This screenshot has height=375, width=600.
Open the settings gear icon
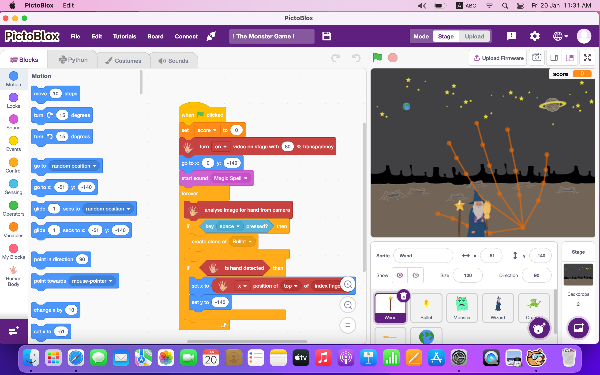(535, 36)
